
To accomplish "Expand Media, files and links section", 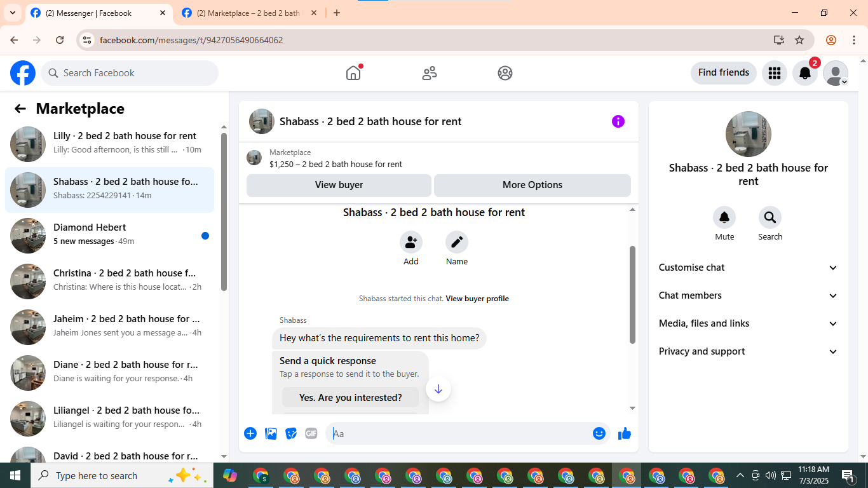I will [x=749, y=323].
